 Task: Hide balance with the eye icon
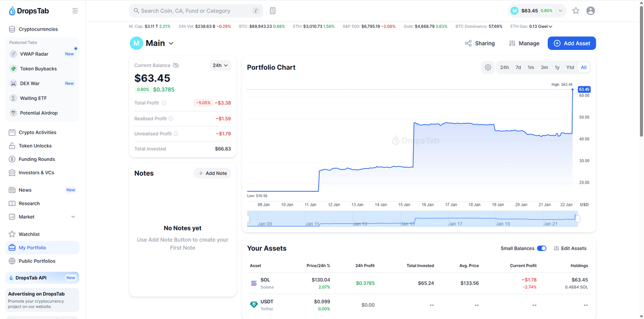pyautogui.click(x=175, y=65)
